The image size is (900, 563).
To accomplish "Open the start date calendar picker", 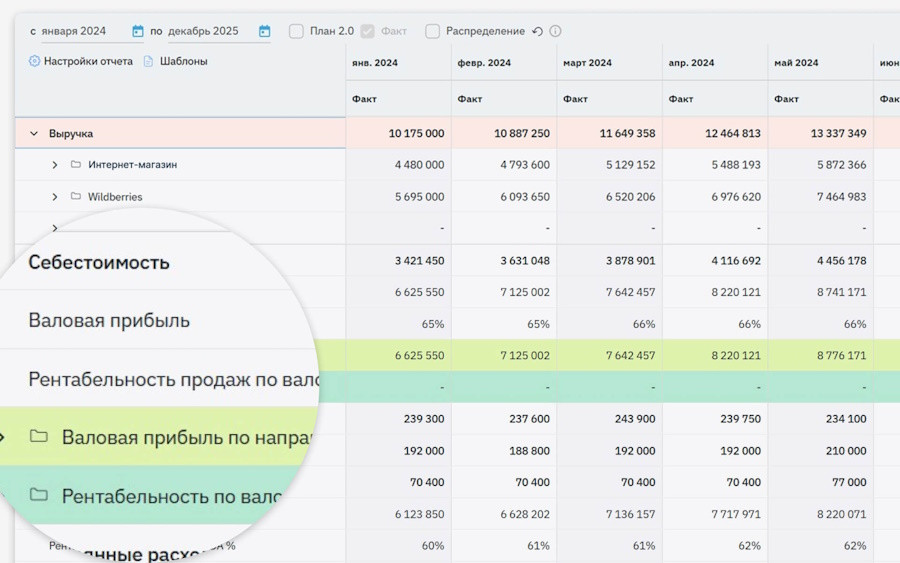I will pyautogui.click(x=138, y=31).
